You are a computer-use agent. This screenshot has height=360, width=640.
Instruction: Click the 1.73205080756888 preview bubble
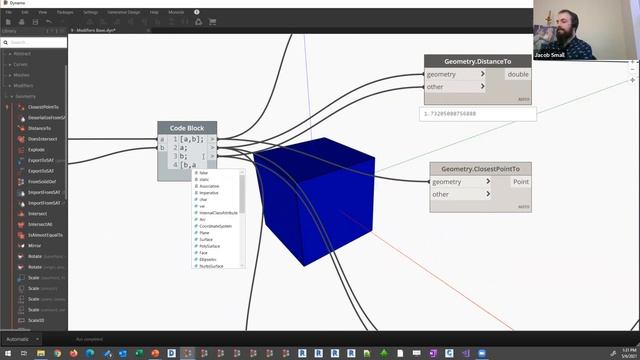(478, 114)
